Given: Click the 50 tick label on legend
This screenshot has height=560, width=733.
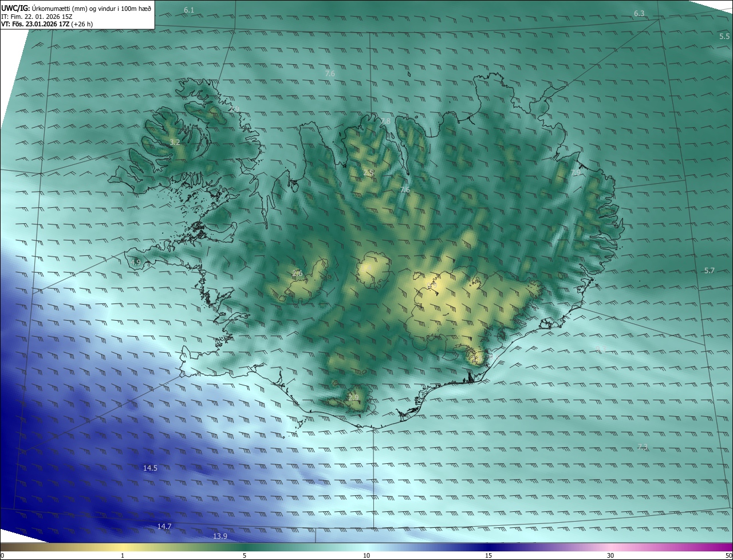Looking at the screenshot, I should [x=728, y=555].
